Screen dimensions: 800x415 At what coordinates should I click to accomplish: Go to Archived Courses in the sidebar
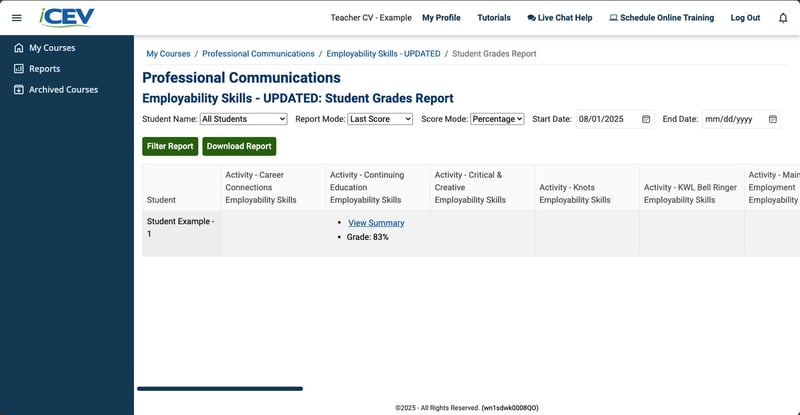(x=63, y=89)
